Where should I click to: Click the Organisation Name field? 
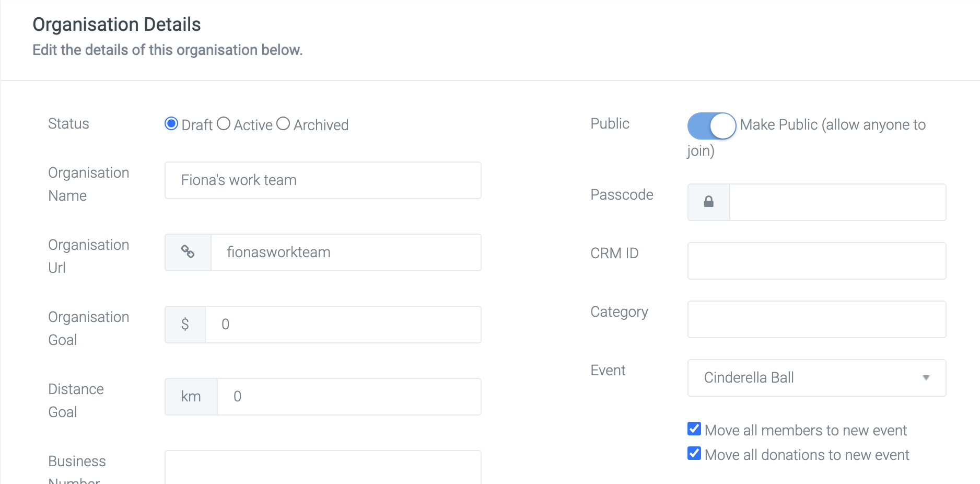[323, 180]
